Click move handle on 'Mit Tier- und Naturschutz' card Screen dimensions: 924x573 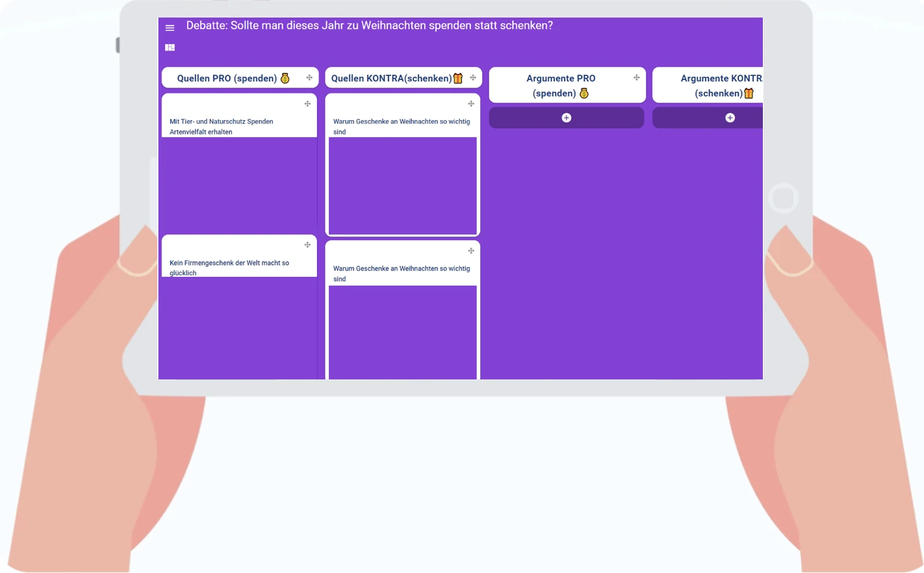[x=307, y=104]
